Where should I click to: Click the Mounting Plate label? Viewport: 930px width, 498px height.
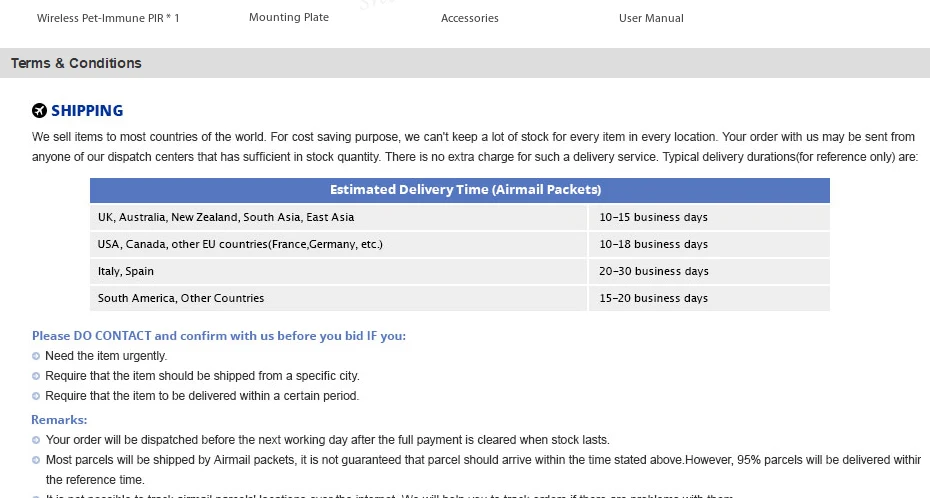pyautogui.click(x=289, y=17)
